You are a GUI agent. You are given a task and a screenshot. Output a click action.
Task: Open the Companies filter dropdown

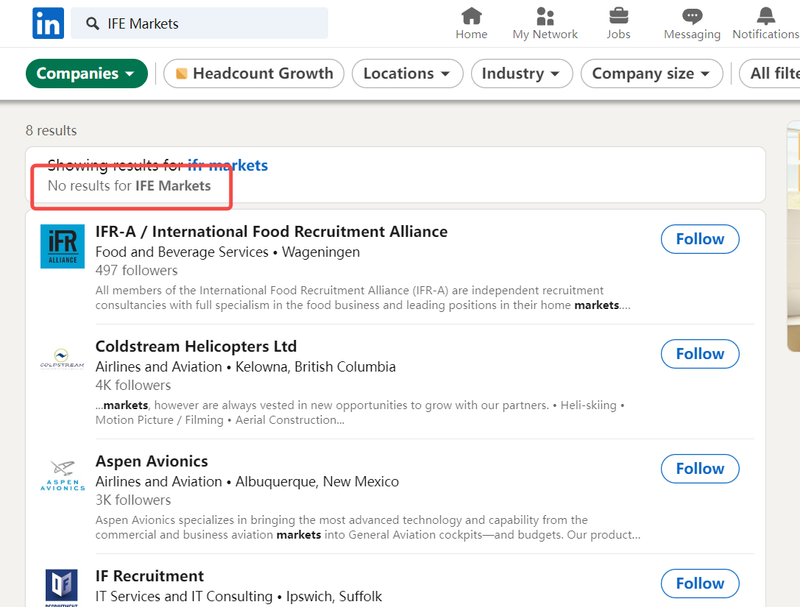click(87, 73)
